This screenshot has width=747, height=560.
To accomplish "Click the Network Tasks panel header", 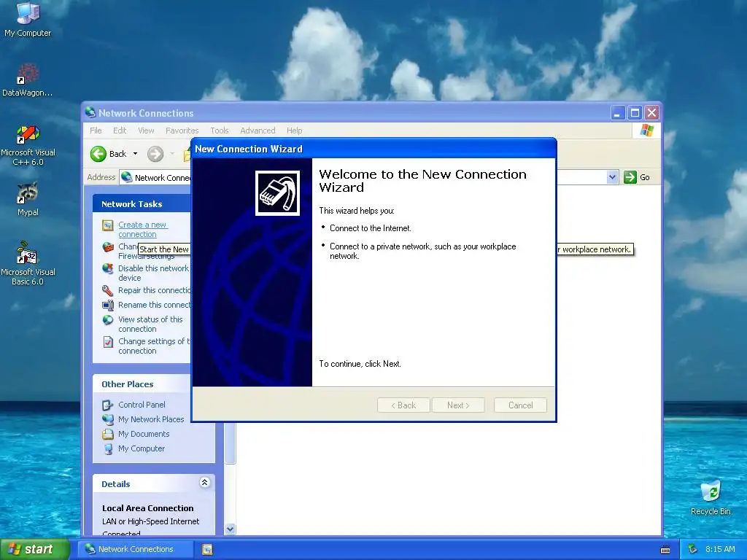I will point(143,204).
